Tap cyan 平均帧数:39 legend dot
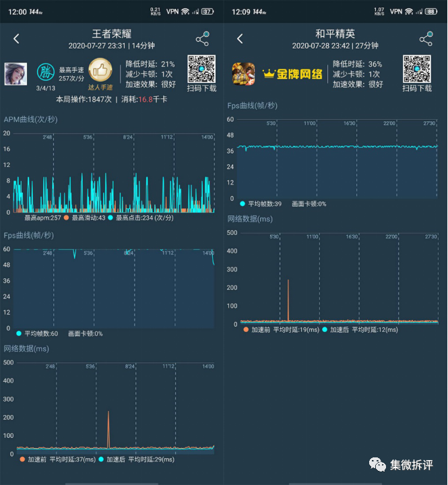The height and width of the screenshot is (485, 448). click(243, 204)
